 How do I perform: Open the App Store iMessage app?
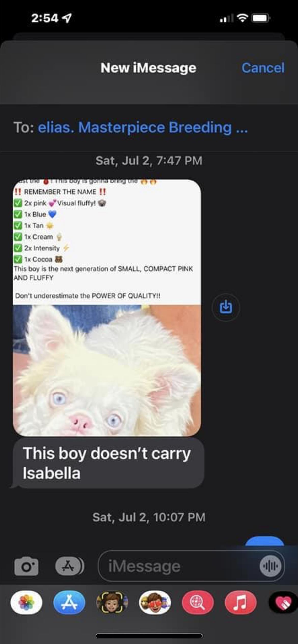click(x=69, y=602)
